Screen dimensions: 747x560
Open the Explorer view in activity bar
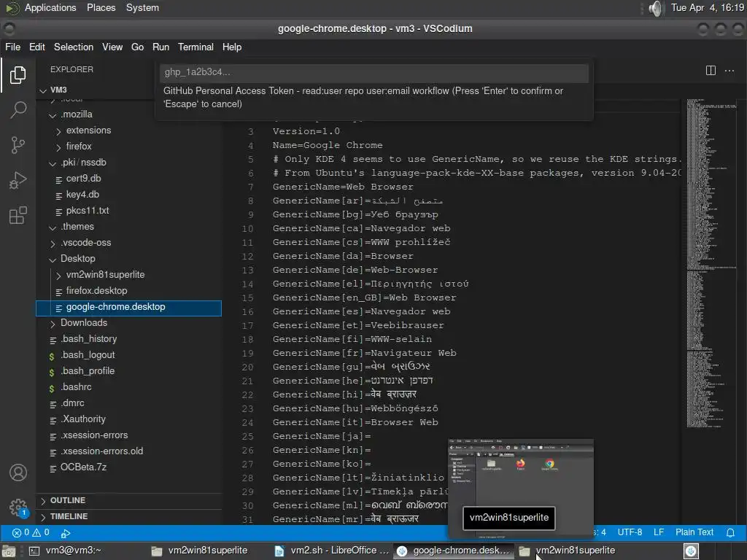pos(18,75)
